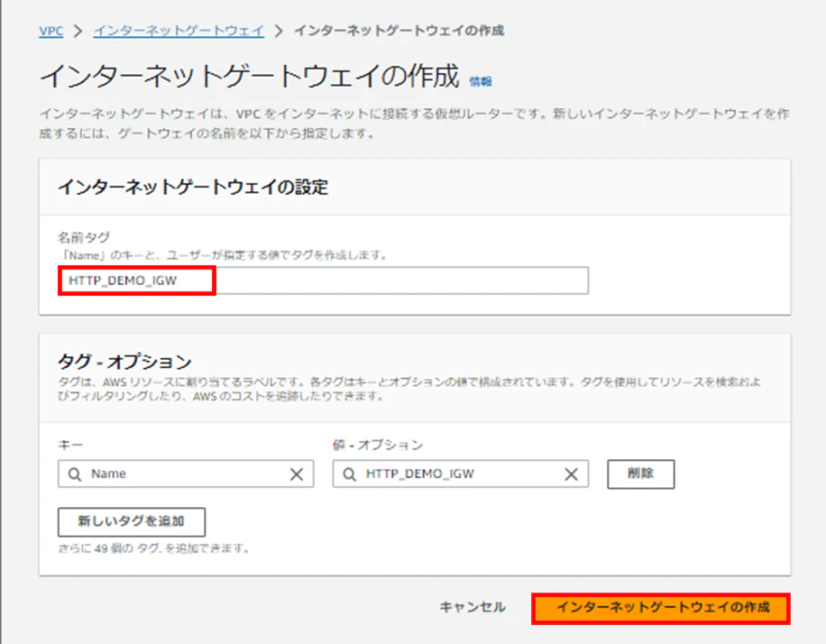826x644 pixels.
Task: Click the タグ - オプション section heading
Action: (x=124, y=362)
